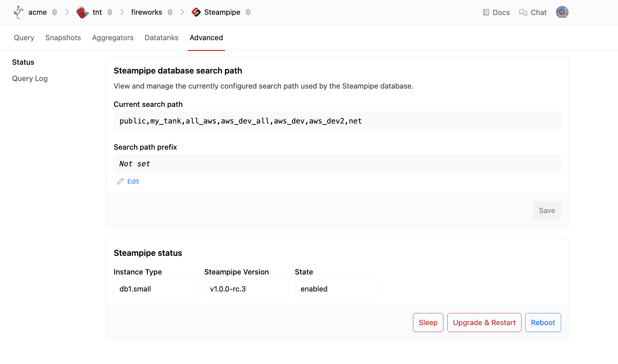
Task: Click the 'Steampipe status' heading
Action: (x=148, y=253)
